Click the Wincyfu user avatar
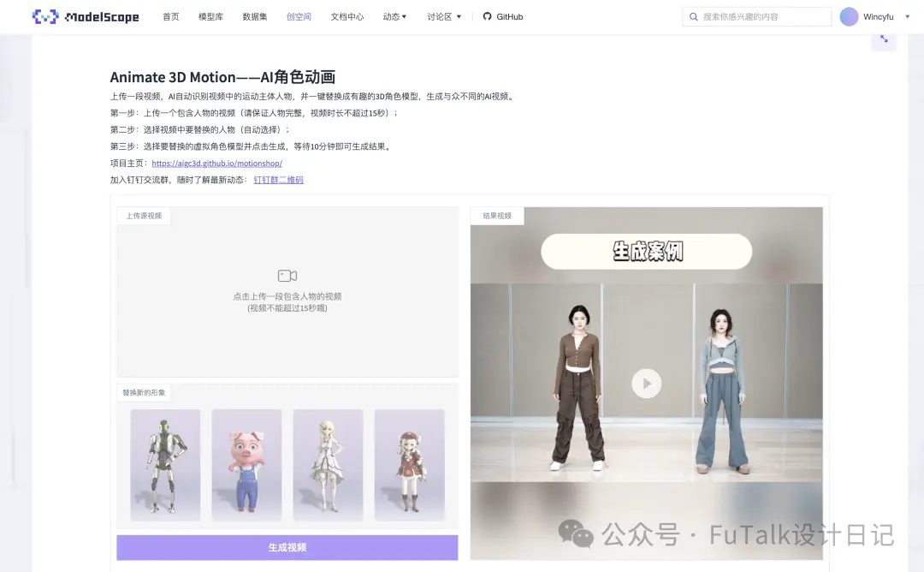 pyautogui.click(x=849, y=16)
